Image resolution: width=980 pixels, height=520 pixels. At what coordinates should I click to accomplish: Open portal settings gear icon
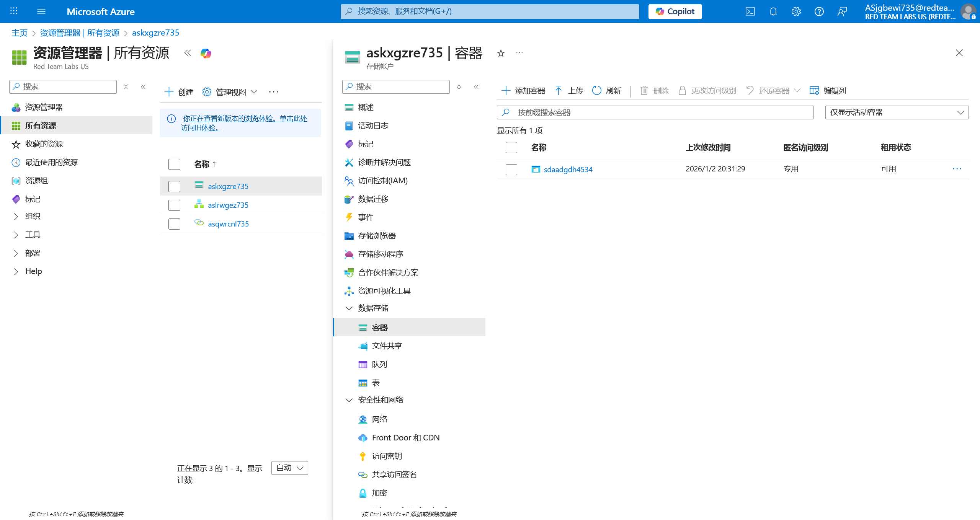point(796,11)
